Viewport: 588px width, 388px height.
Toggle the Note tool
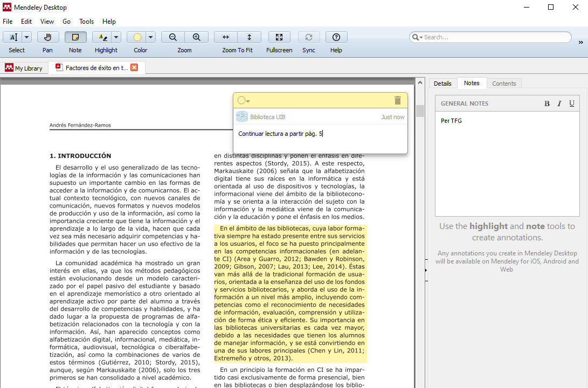point(75,37)
